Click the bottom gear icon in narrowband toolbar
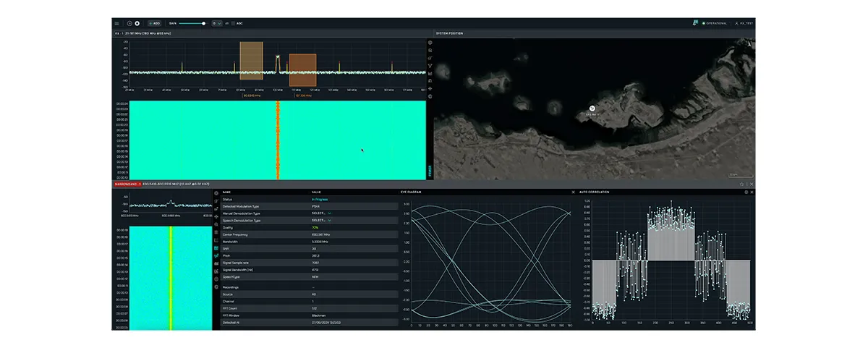This screenshot has width=868, height=348. pyautogui.click(x=216, y=287)
